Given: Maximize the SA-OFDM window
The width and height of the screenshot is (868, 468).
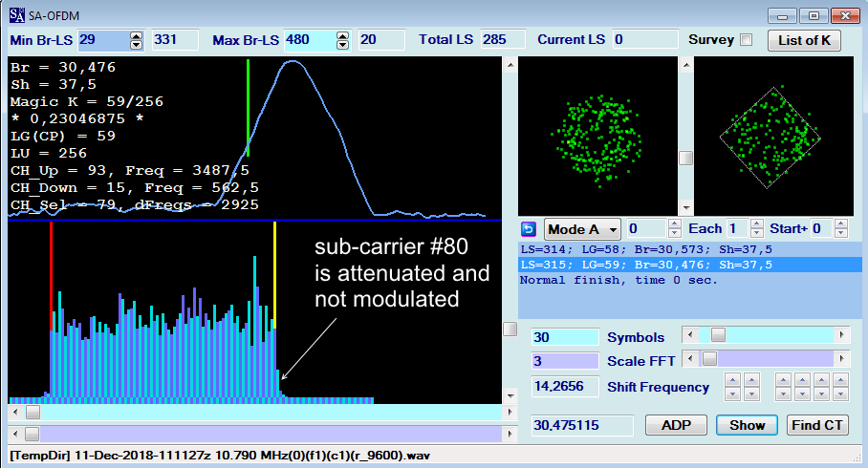Looking at the screenshot, I should tap(814, 15).
